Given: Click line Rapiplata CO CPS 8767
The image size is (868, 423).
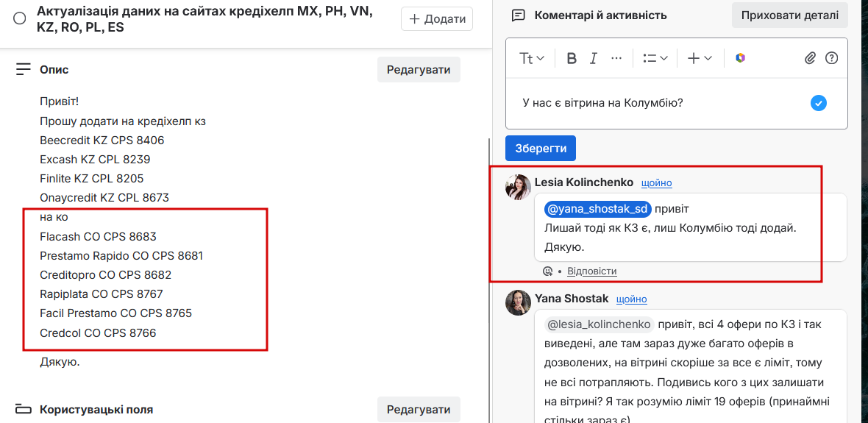Looking at the screenshot, I should click(x=102, y=294).
